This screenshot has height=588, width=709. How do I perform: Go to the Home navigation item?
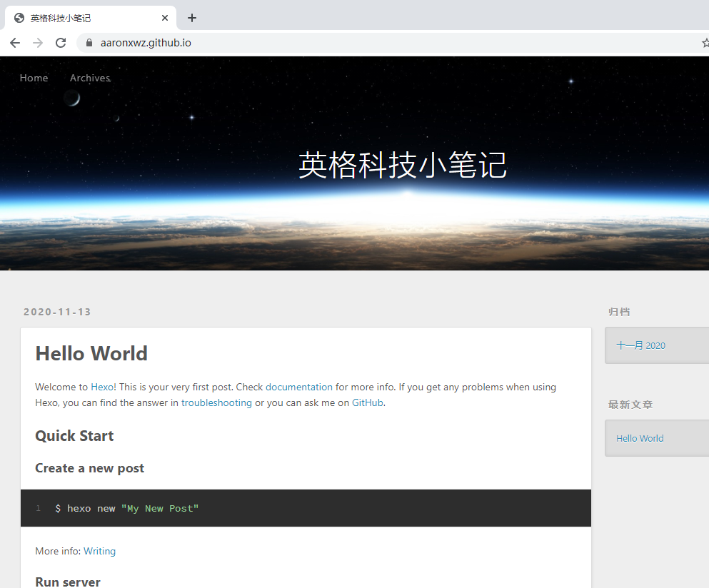click(34, 78)
